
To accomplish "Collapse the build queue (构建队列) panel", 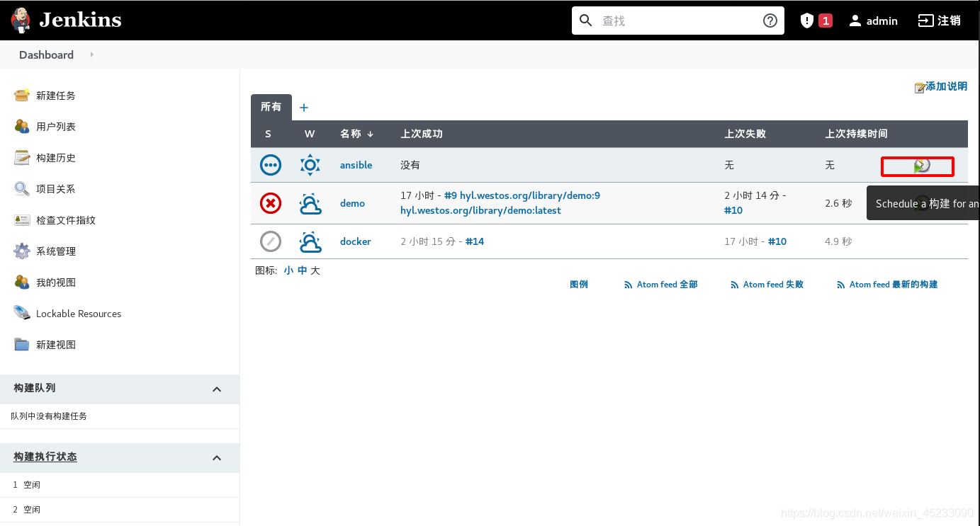I will coord(217,389).
